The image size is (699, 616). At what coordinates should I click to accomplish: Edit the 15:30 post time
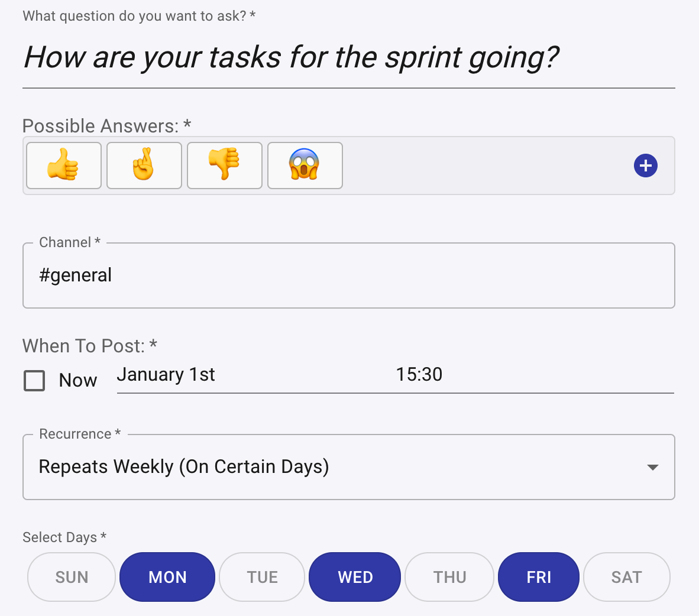coord(419,374)
